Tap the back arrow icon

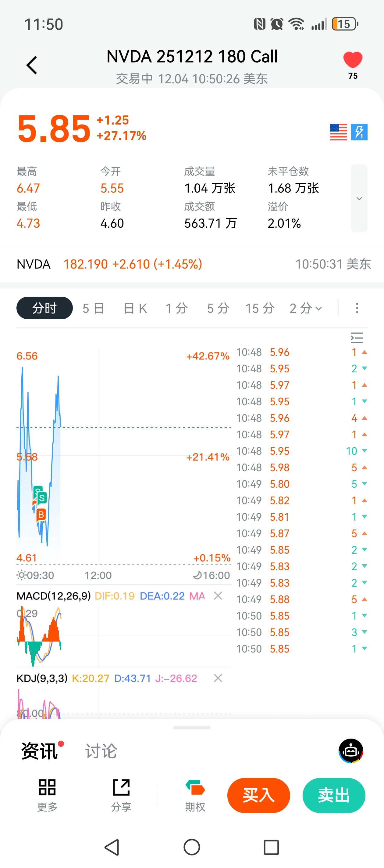[x=32, y=65]
